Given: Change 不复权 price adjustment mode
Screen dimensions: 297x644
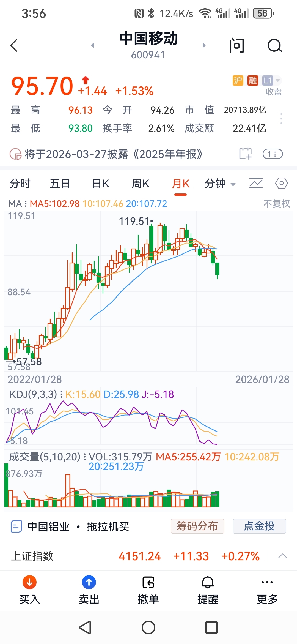Looking at the screenshot, I should (277, 204).
